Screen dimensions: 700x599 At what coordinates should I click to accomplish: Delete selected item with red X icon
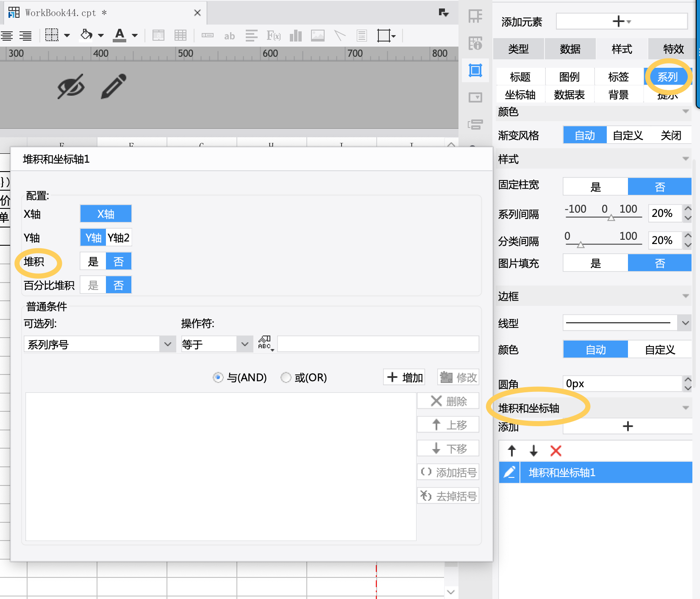tap(556, 451)
